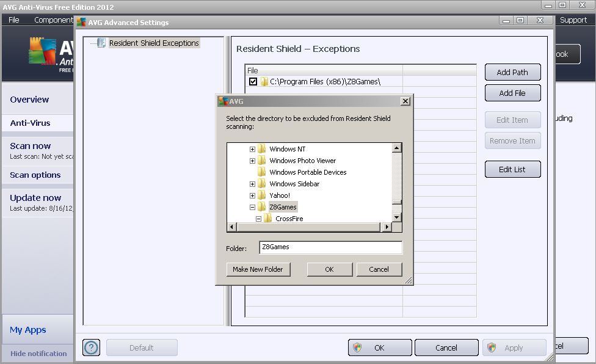Click the Add Path button
Screen dimensions: 596x364
[512, 72]
